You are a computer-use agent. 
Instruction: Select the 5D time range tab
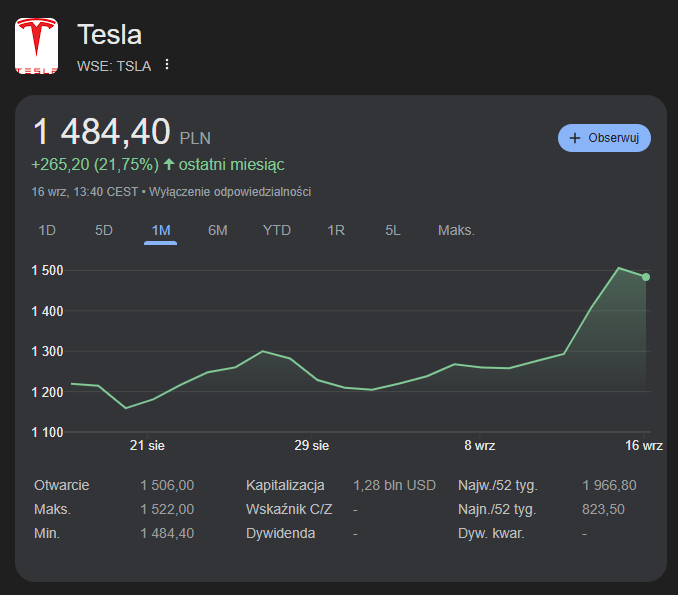(x=104, y=230)
